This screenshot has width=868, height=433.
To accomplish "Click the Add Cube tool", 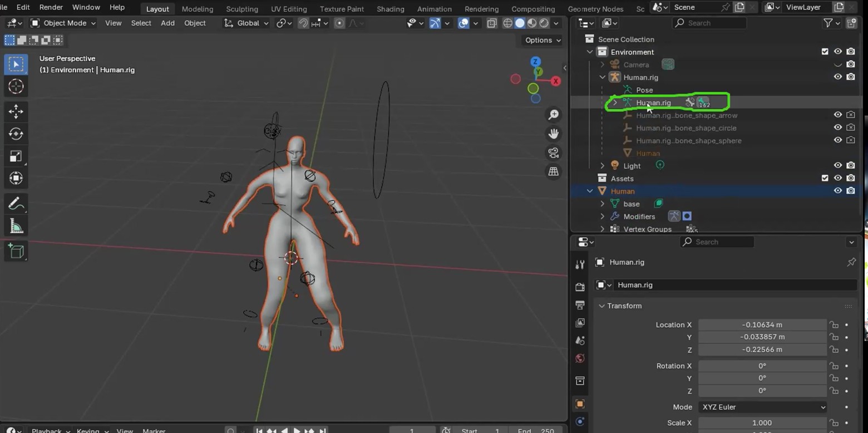I will pos(16,252).
